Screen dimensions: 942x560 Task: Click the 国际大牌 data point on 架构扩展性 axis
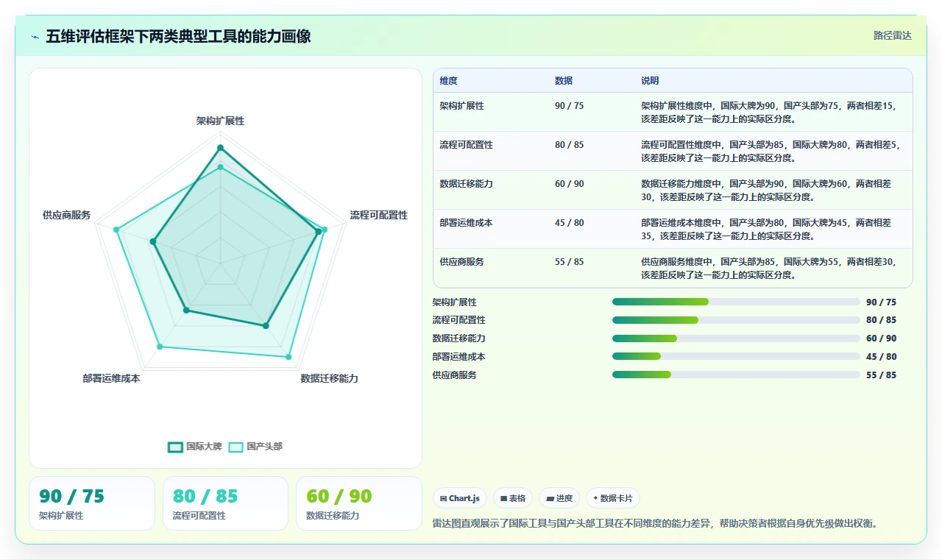pyautogui.click(x=220, y=148)
